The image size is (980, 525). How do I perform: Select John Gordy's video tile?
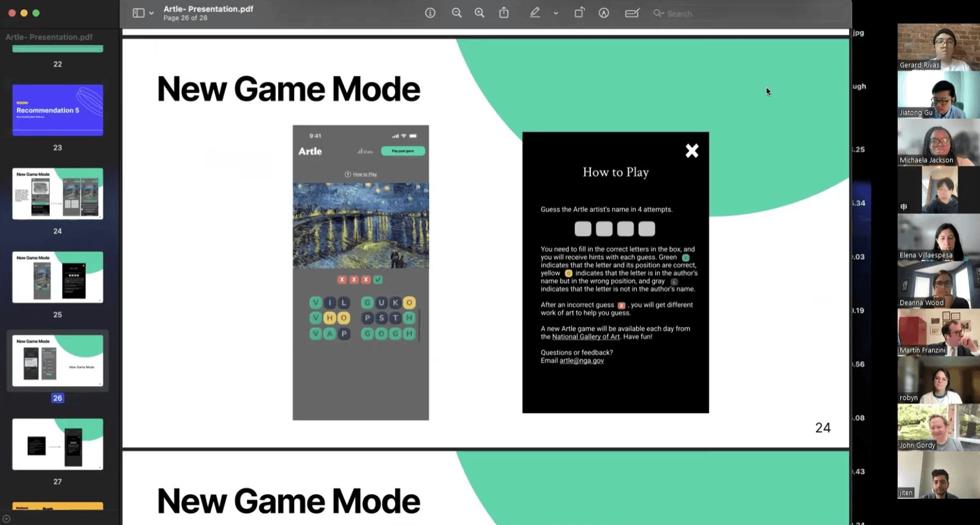click(939, 427)
